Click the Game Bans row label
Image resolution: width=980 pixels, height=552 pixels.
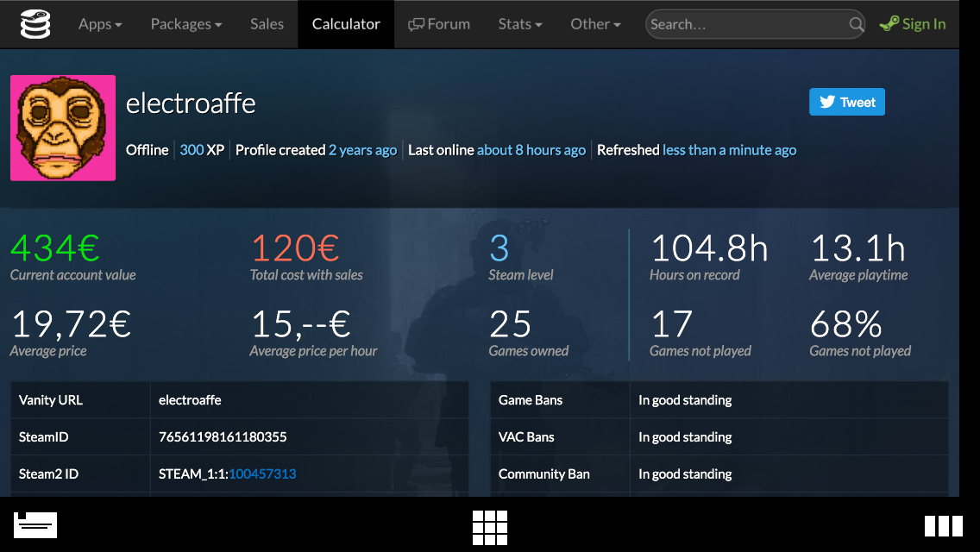[x=531, y=400]
